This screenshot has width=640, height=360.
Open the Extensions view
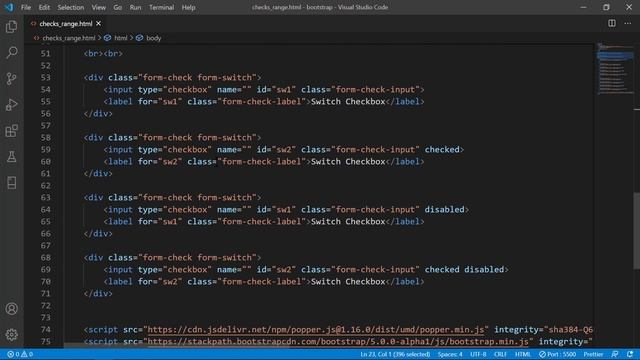[11, 131]
